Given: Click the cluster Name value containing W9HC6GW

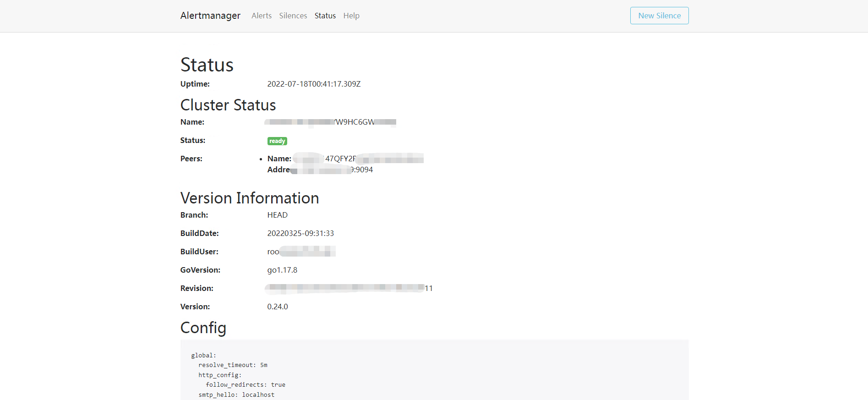Looking at the screenshot, I should pyautogui.click(x=330, y=122).
